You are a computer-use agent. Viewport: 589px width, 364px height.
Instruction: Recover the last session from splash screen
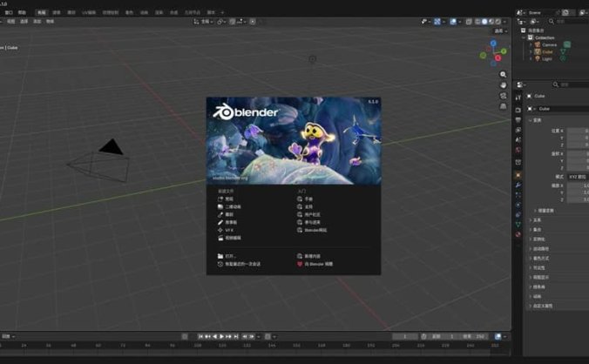pyautogui.click(x=239, y=264)
